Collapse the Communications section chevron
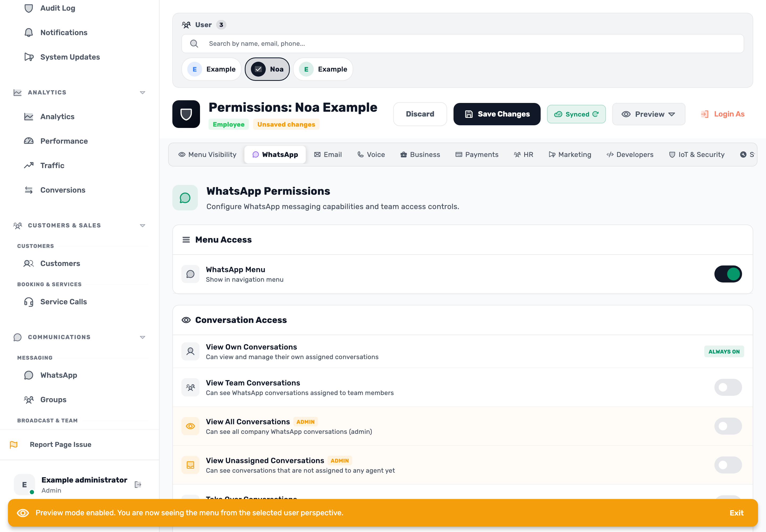Viewport: 766px width, 532px height. [142, 337]
